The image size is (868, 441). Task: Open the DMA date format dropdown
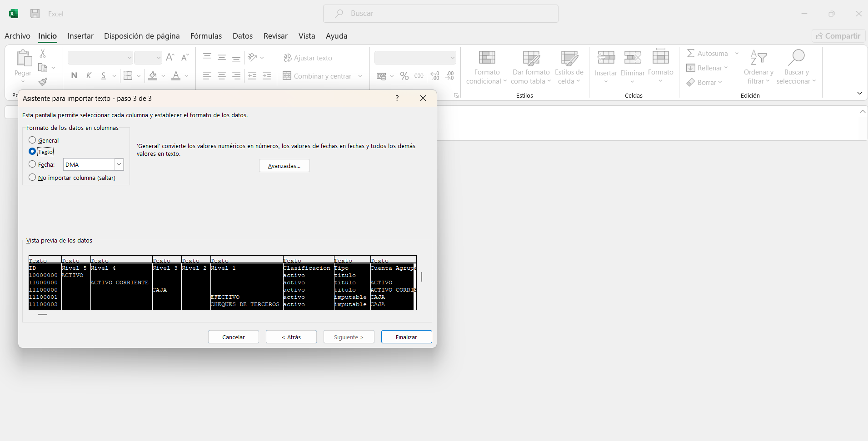(119, 164)
